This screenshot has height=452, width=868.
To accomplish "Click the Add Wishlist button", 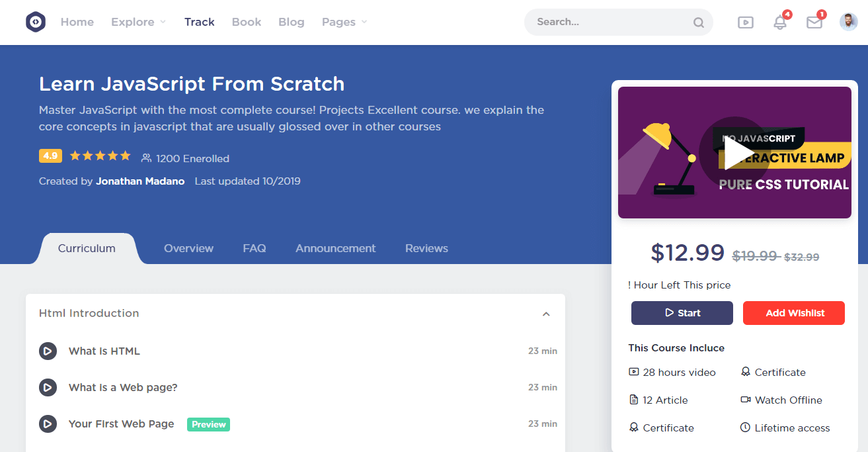I will 794,313.
